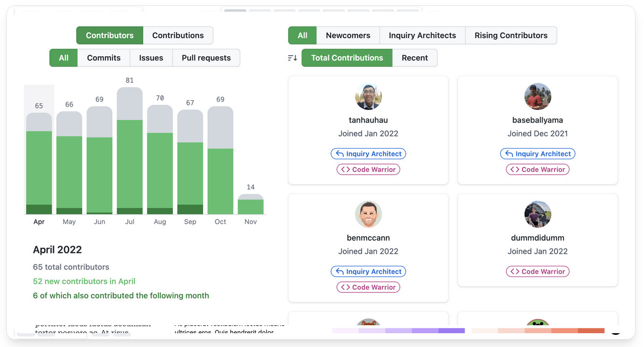Open dummdidumm's avatar photo

coord(537,214)
